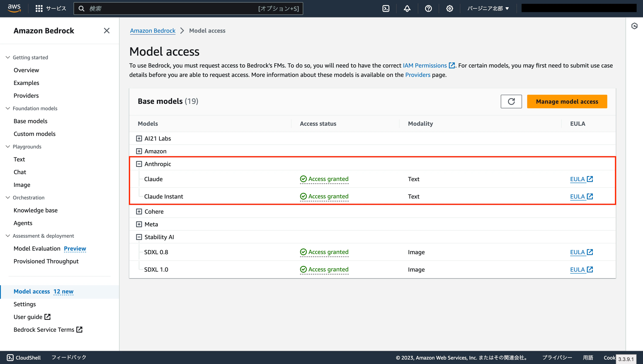643x364 pixels.
Task: Open the notifications bell icon
Action: point(407,8)
